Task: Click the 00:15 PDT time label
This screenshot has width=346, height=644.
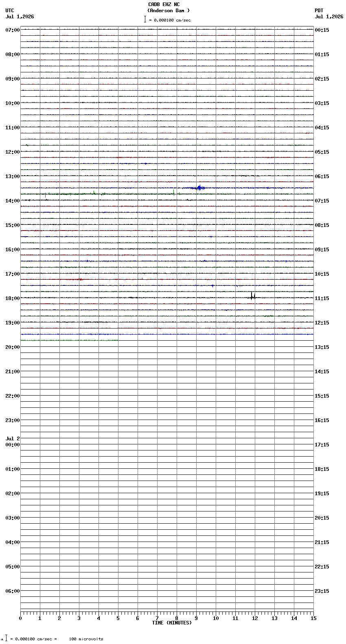Action: [322, 30]
